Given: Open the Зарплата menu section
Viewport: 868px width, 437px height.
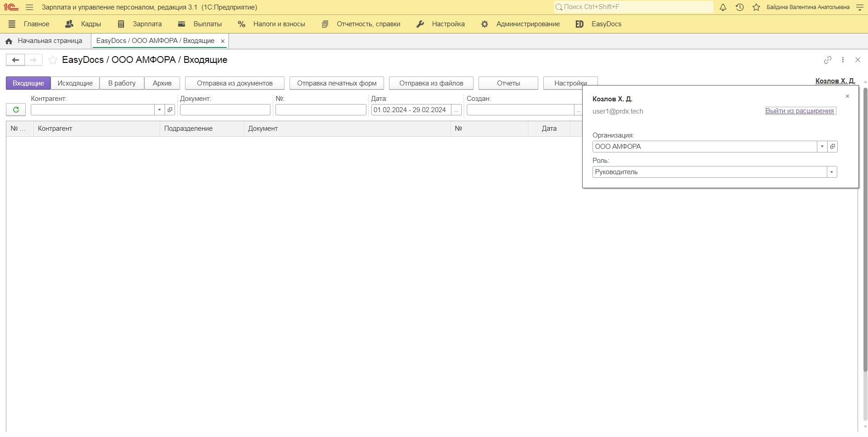Looking at the screenshot, I should (139, 24).
